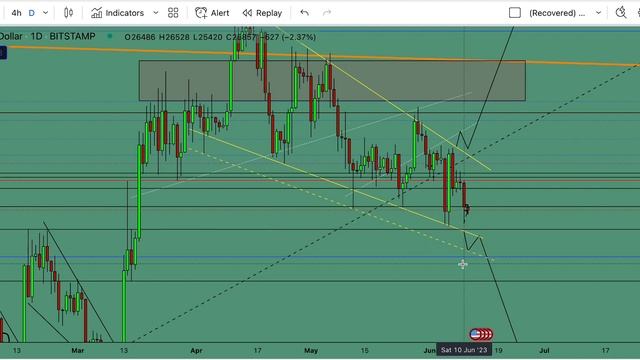Open the candlestick chart type selector
Image resolution: width=640 pixels, height=360 pixels.
point(69,13)
